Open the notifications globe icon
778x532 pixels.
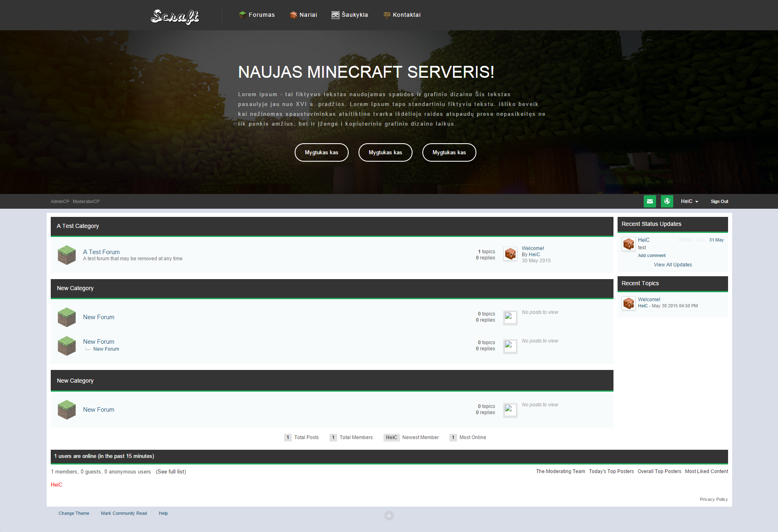[x=667, y=201]
